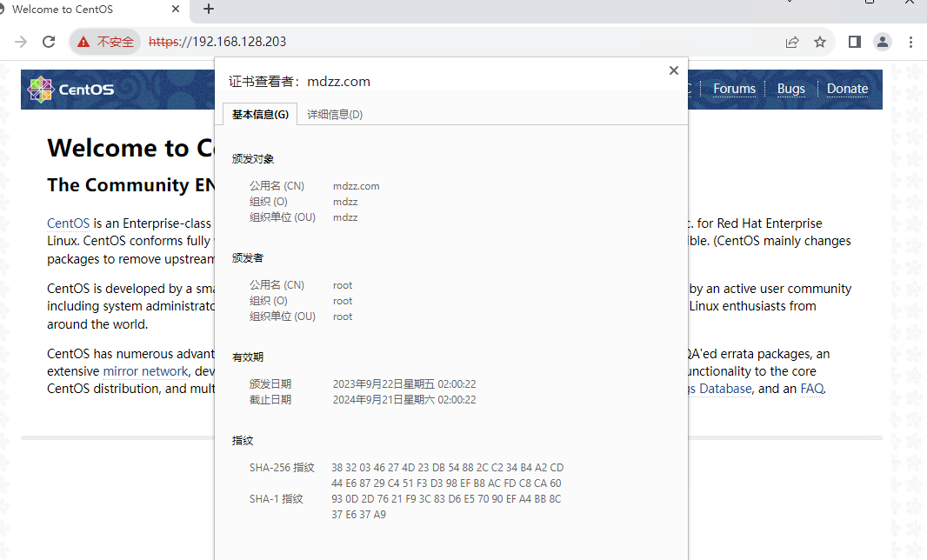Switch to the 基本信息(G) tab
This screenshot has width=927, height=560.
pos(260,114)
